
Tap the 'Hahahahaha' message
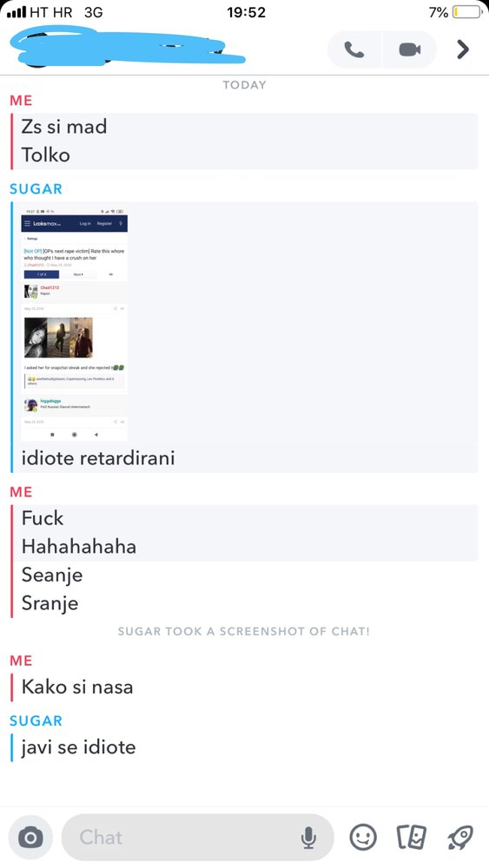point(79,546)
